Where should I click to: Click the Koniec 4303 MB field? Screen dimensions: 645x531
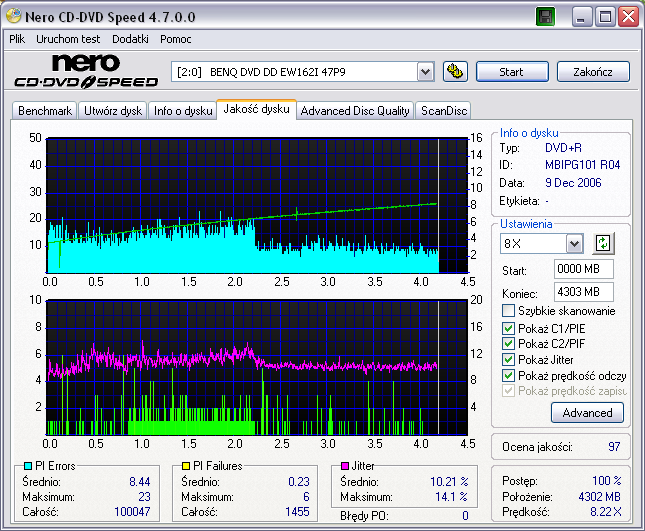[x=583, y=292]
